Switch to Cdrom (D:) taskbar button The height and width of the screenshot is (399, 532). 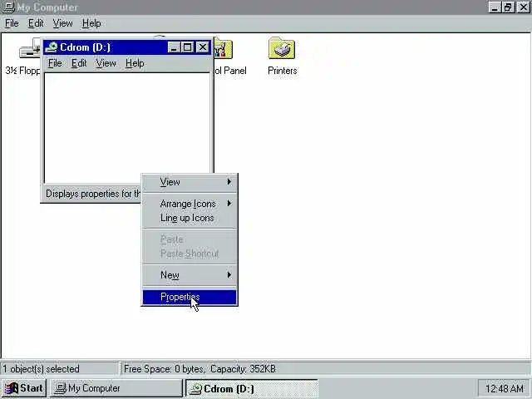coord(251,388)
